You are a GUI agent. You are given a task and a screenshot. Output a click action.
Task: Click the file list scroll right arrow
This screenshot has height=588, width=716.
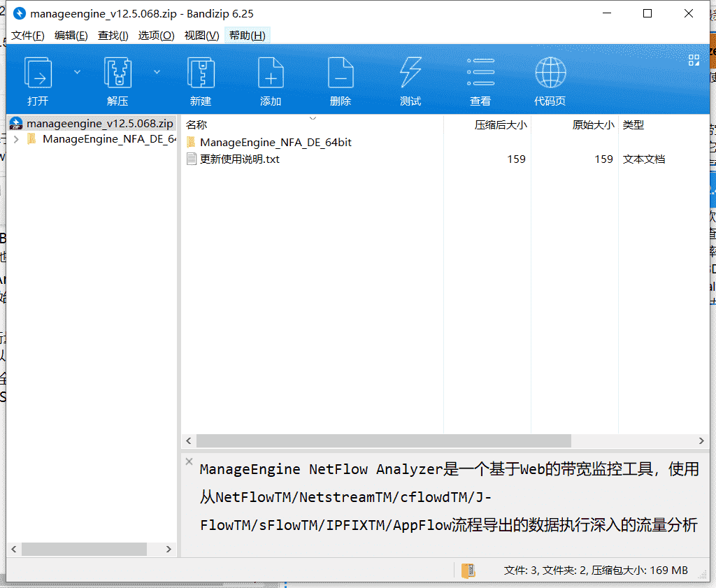(701, 441)
